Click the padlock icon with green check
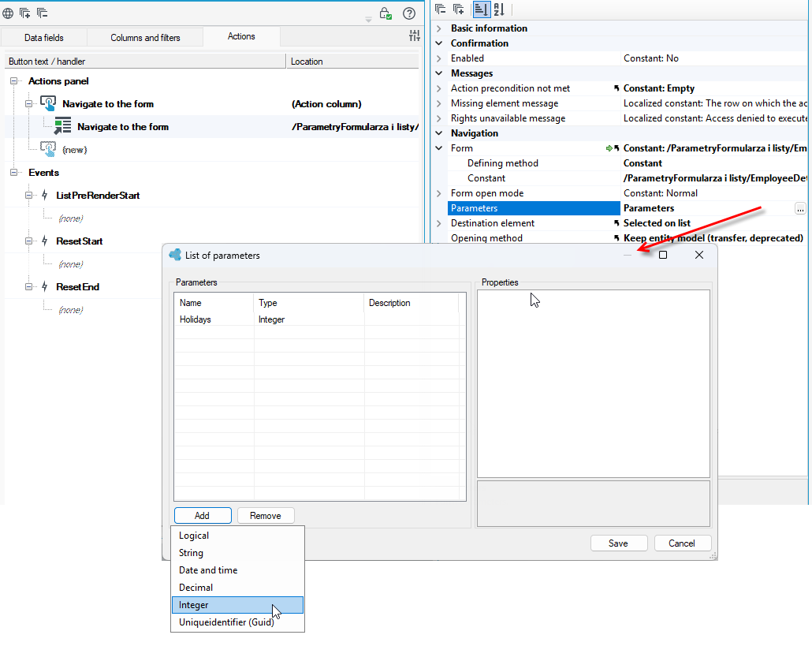Screen dimensions: 812x646 [386, 13]
